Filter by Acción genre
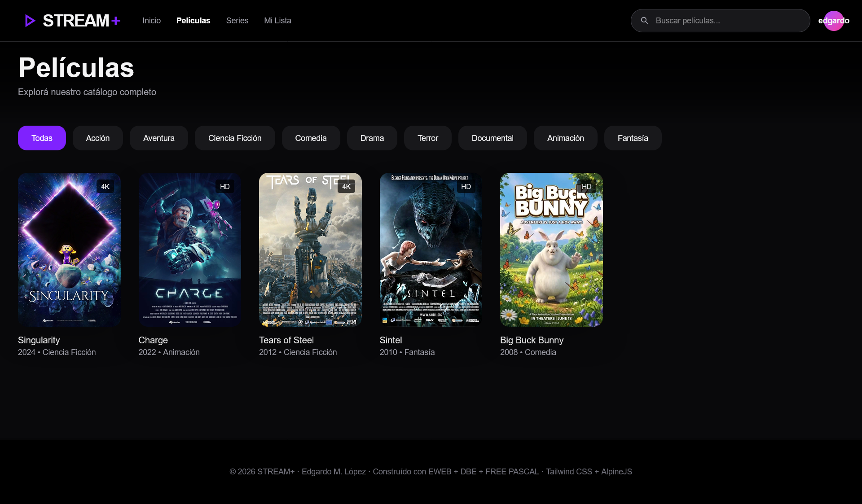Screen dimensions: 862x504 click(x=98, y=138)
